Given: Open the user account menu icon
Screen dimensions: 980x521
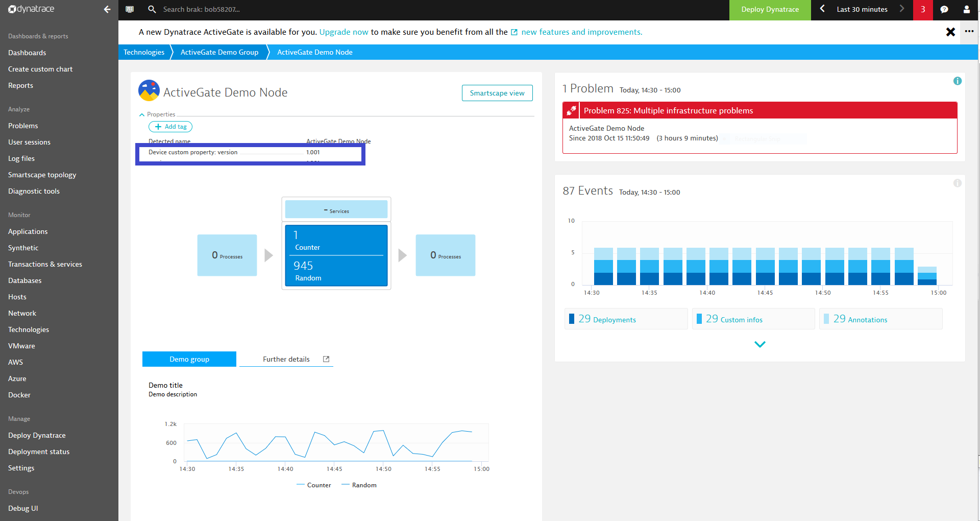Looking at the screenshot, I should coord(967,9).
